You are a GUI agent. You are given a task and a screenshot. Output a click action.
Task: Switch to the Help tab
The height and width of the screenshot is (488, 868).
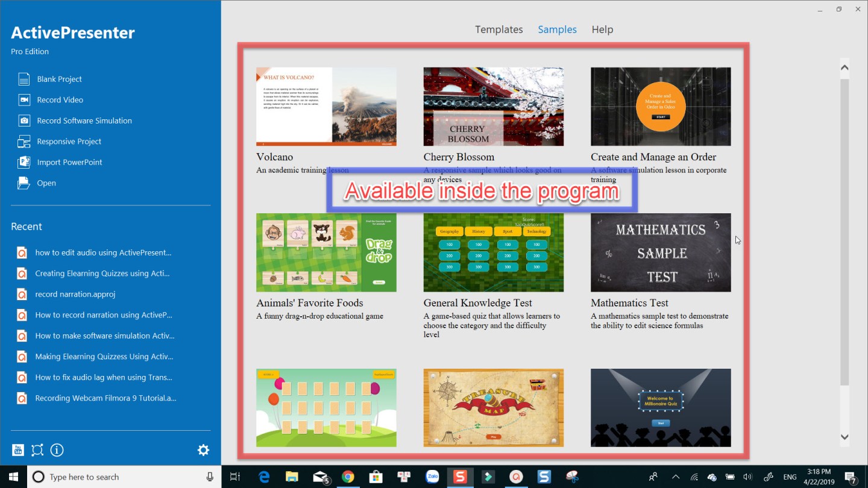coord(602,30)
